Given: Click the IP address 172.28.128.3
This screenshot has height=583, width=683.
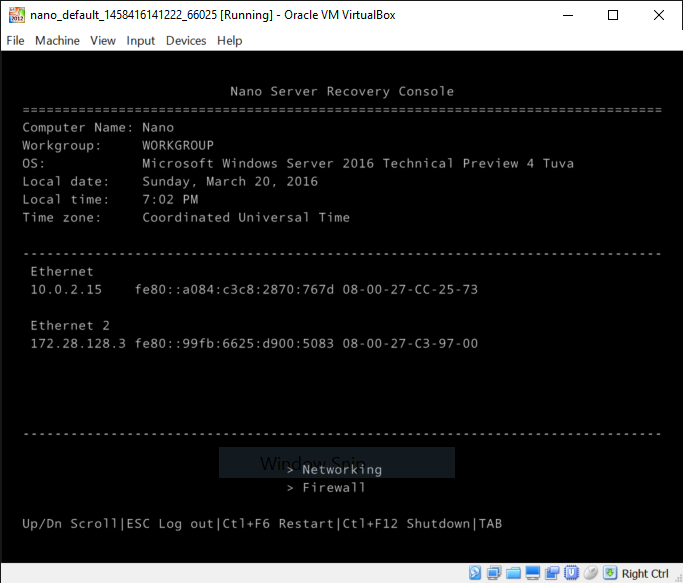Looking at the screenshot, I should tap(78, 343).
